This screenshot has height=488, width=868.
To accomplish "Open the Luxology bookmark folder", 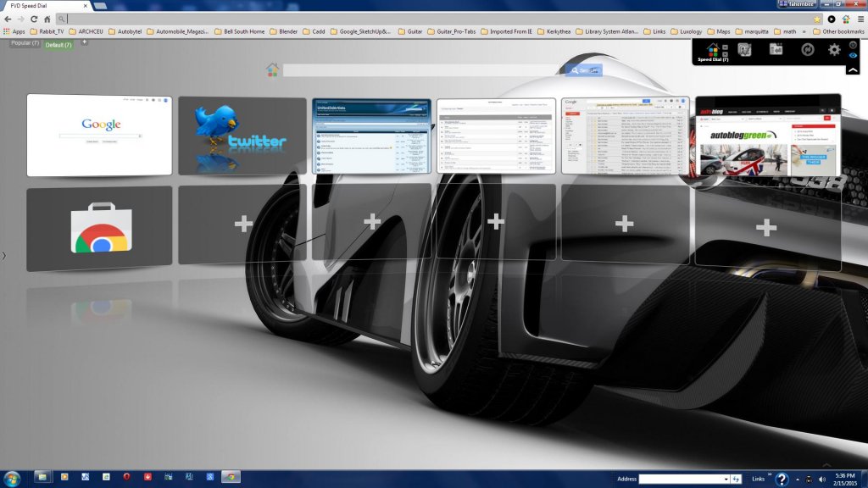I will [x=687, y=31].
